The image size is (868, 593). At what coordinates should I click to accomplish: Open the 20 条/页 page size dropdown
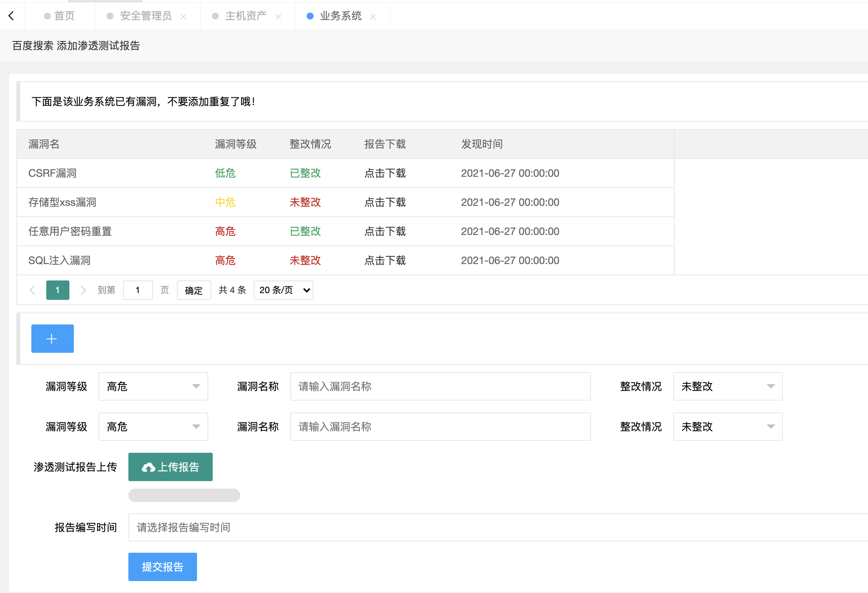284,290
